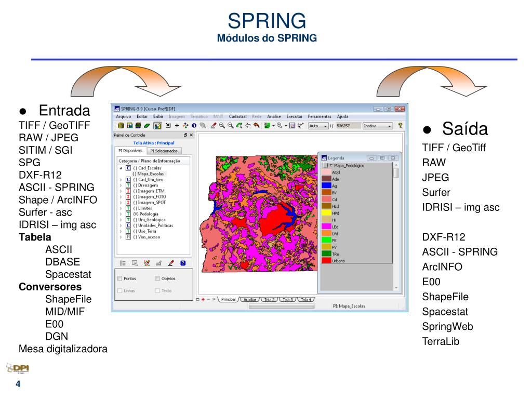The width and height of the screenshot is (532, 399).
Task: Switch to PI Selecionados tab
Action: (x=164, y=151)
